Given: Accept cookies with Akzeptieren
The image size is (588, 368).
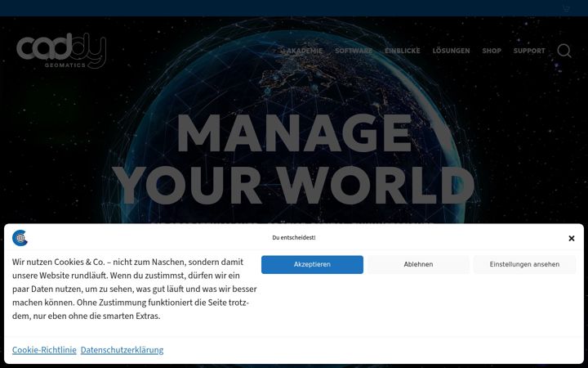Looking at the screenshot, I should click(312, 264).
